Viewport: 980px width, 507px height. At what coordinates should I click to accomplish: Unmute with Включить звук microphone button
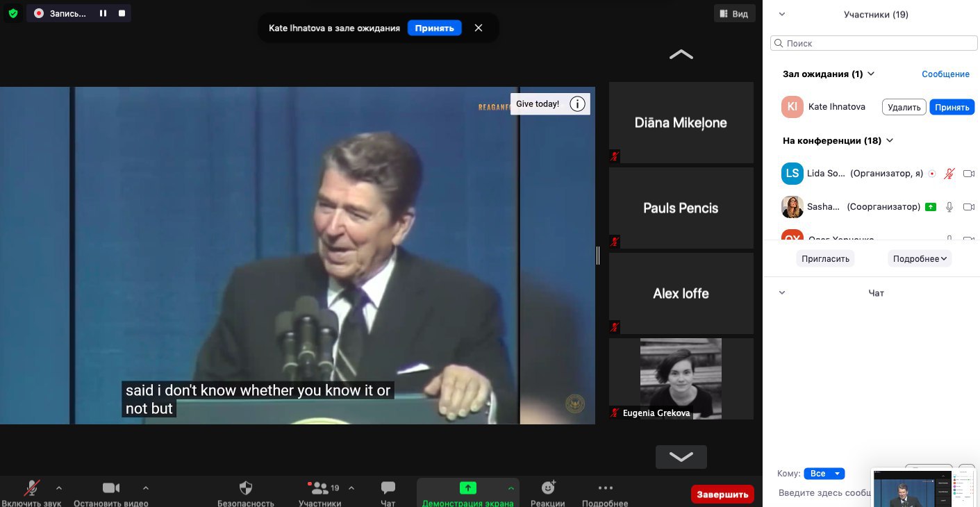32,493
